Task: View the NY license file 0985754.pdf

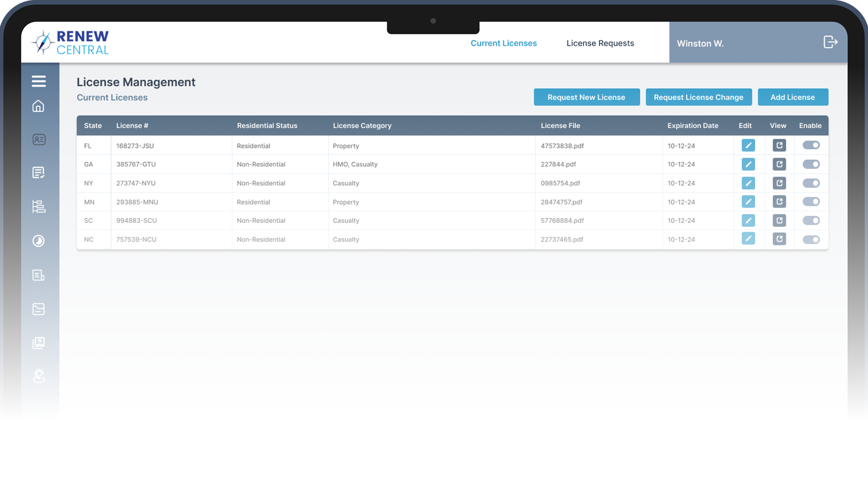Action: point(779,183)
